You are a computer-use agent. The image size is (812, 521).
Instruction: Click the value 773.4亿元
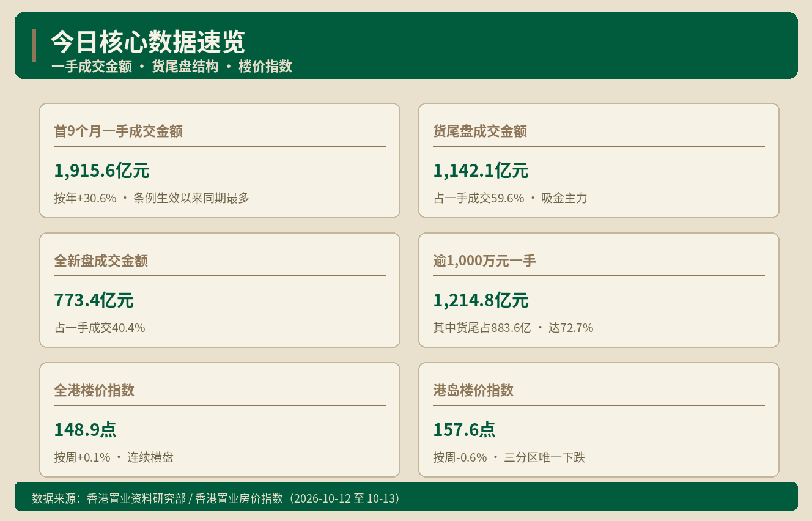coord(94,300)
